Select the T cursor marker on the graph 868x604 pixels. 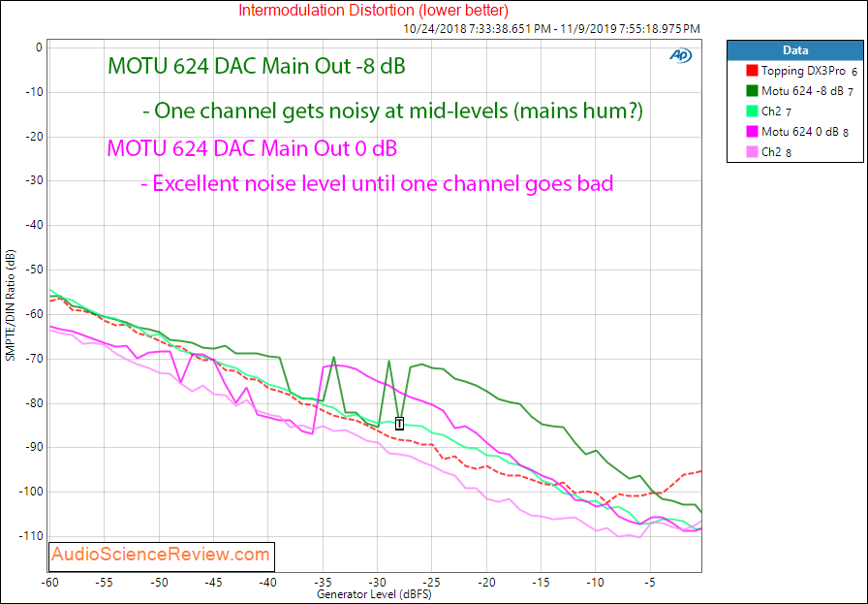tap(399, 424)
